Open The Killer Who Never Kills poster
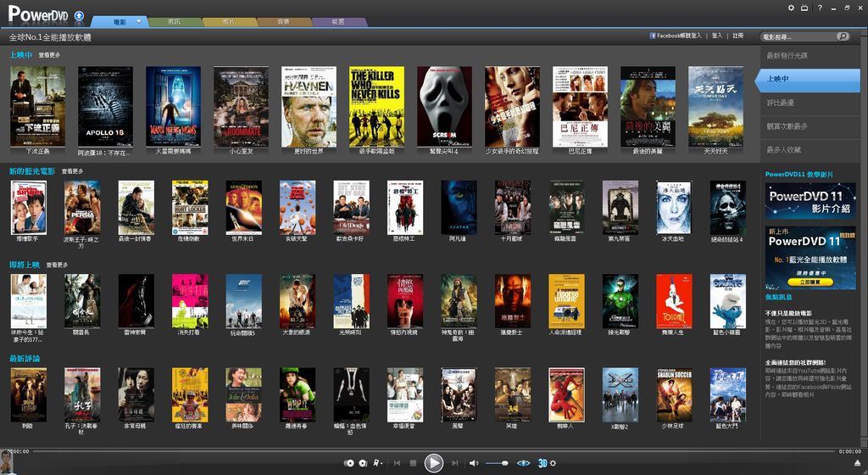Screen dimensions: 868x475 376,107
